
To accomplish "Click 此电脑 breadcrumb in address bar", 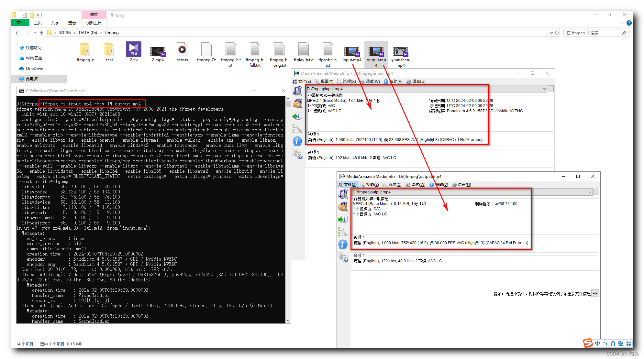I will pos(65,33).
